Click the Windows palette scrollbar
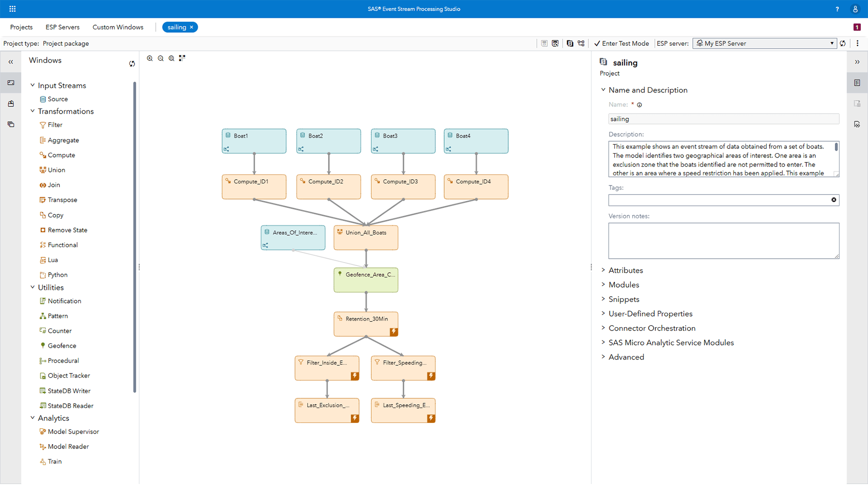The width and height of the screenshot is (868, 488). pyautogui.click(x=135, y=237)
